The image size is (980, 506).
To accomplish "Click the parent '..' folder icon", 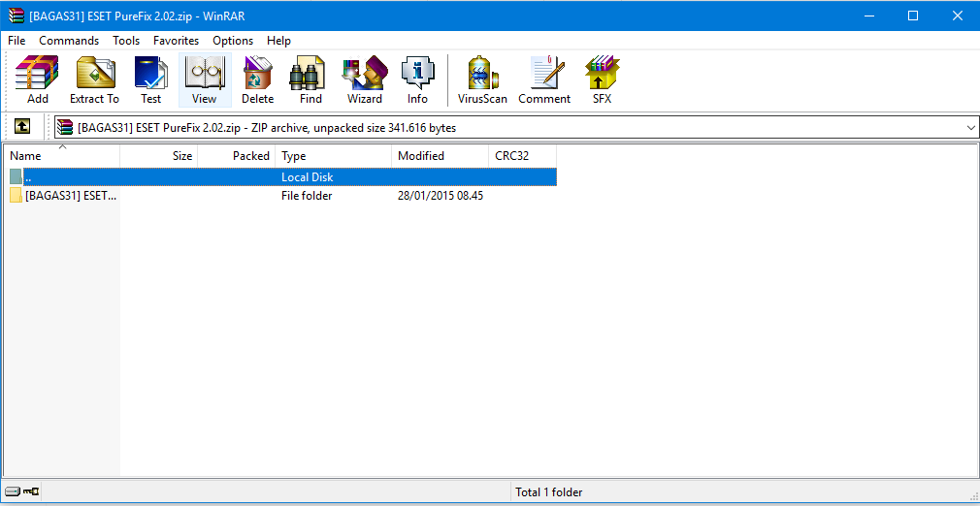I will pos(16,176).
